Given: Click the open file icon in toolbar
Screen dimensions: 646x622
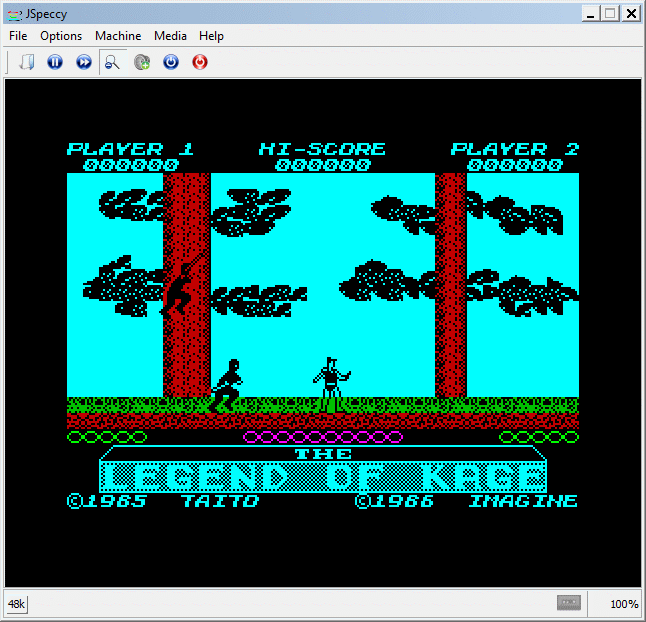Looking at the screenshot, I should [27, 62].
